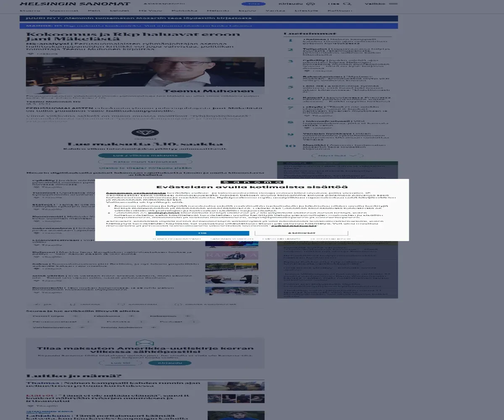
Task: Follow the Kokoomus topic plus icon
Action: 188,316
